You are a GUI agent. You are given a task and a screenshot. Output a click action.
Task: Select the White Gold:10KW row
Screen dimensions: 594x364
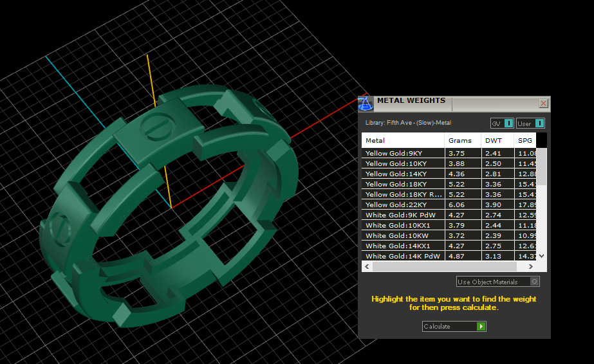(x=449, y=235)
